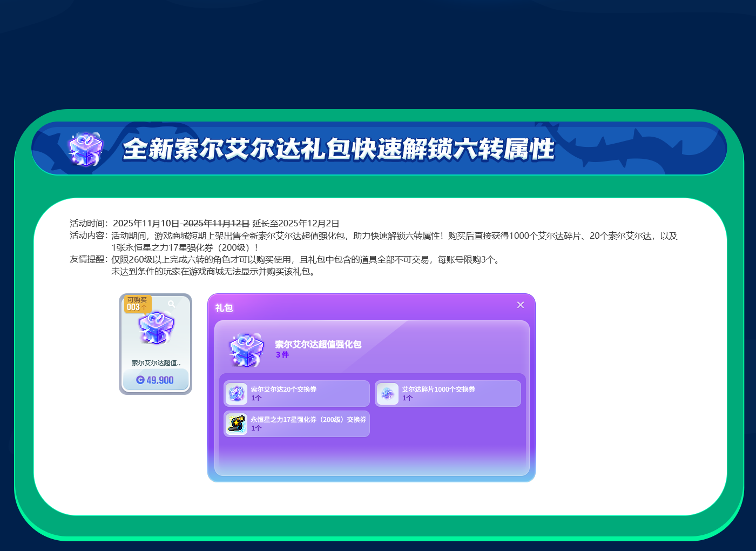
Task: Close the 礼包 popup with X
Action: click(x=521, y=305)
